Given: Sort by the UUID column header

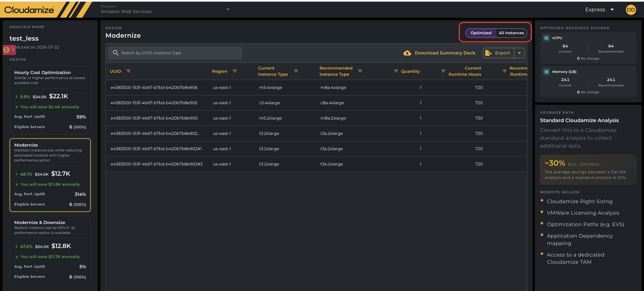Looking at the screenshot, I should tap(115, 71).
